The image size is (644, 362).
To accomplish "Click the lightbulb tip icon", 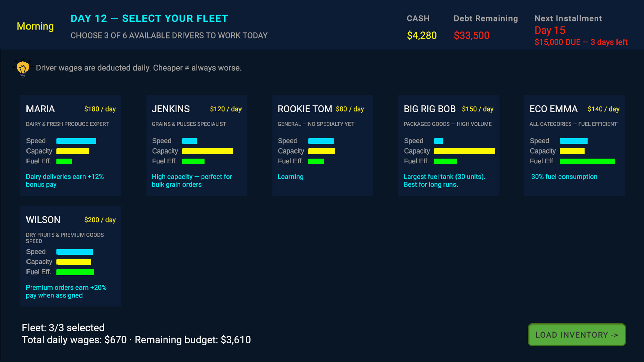I will tap(22, 68).
